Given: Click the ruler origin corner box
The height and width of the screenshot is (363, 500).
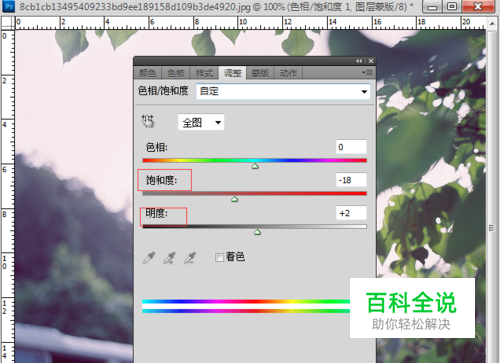Looking at the screenshot, I should 8,23.
